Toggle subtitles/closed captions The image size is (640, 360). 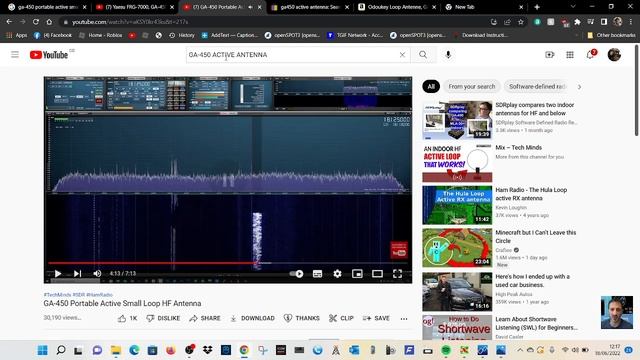pyautogui.click(x=317, y=273)
